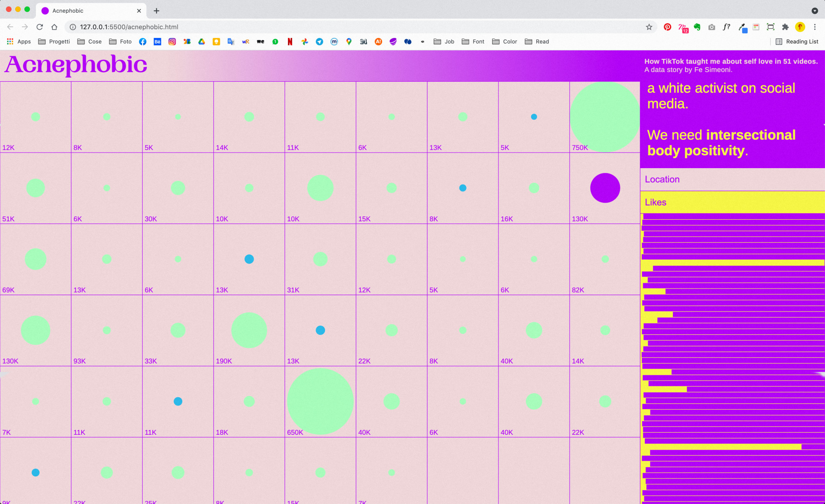Select the Likes filter section
The image size is (825, 504).
733,202
